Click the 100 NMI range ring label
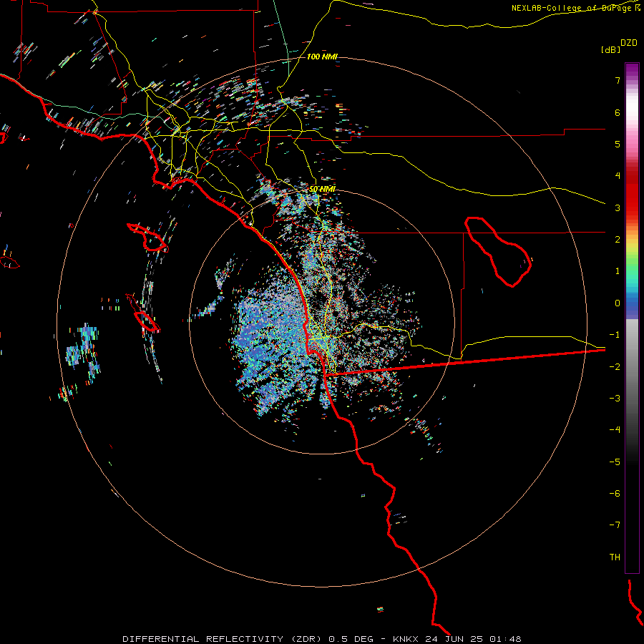 [x=322, y=57]
